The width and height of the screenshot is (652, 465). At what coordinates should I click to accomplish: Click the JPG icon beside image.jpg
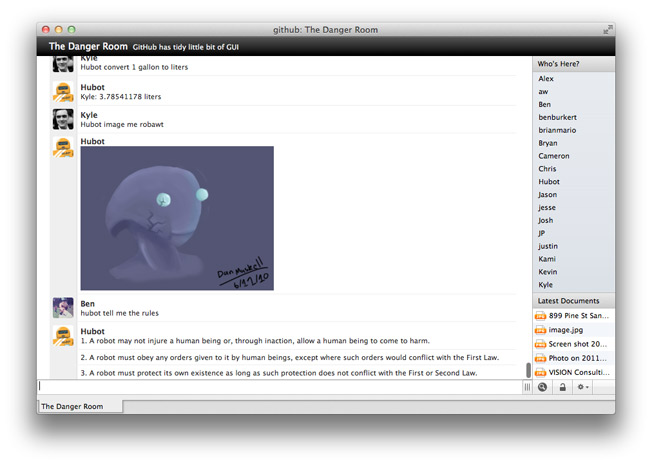coord(540,330)
